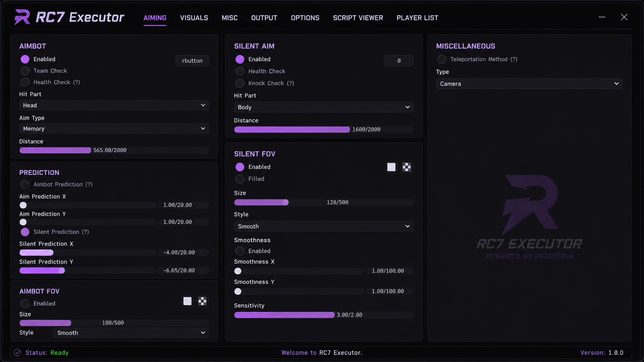Adjust Aim Prediction X slider
This screenshot has width=644, height=362.
click(x=88, y=205)
